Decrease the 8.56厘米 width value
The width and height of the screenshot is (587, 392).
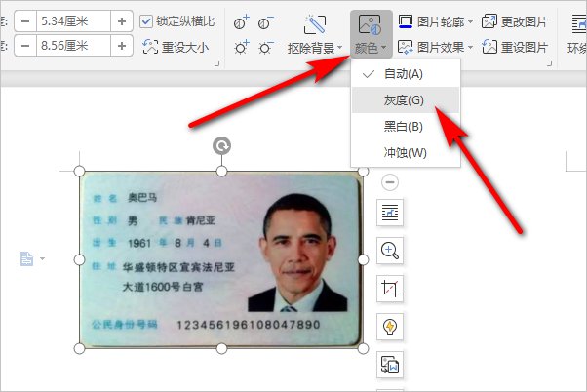point(25,46)
